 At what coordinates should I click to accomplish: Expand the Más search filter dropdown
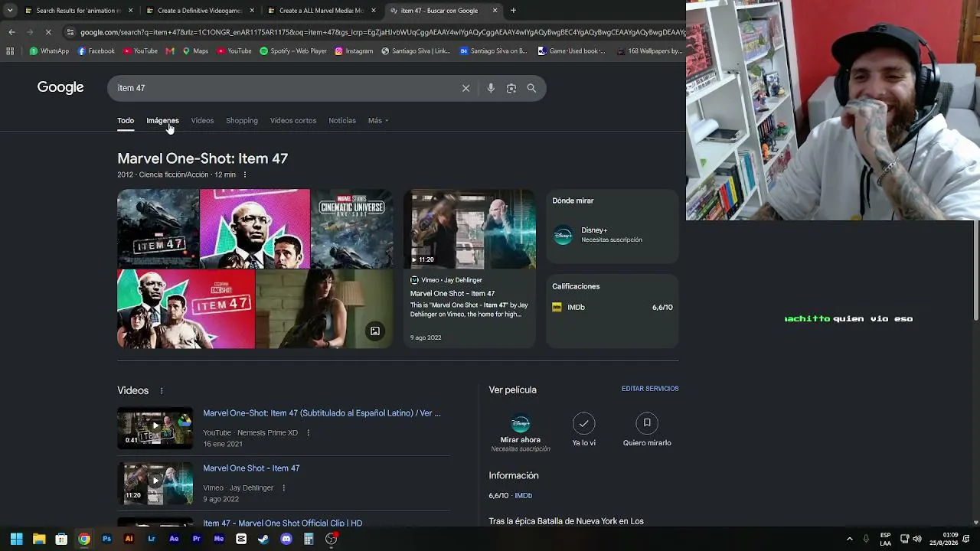tap(378, 120)
